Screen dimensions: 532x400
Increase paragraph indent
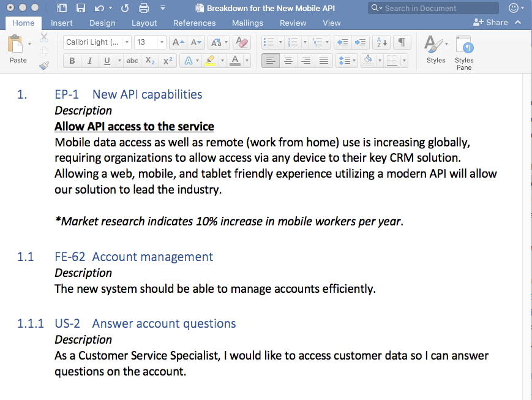361,42
